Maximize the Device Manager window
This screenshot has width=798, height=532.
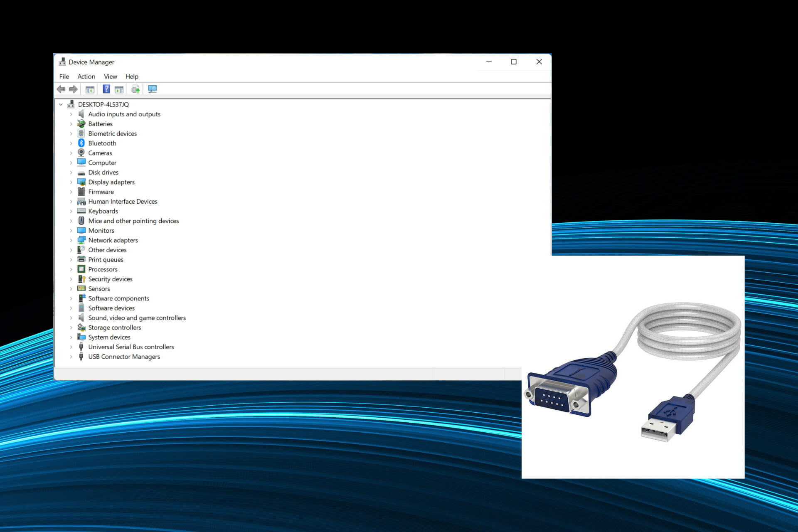click(514, 62)
